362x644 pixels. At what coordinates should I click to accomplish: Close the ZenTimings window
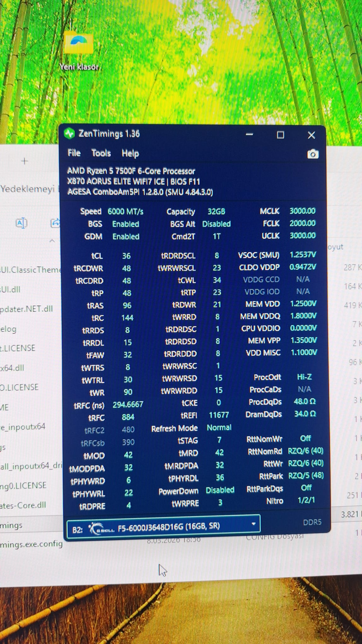tap(311, 135)
